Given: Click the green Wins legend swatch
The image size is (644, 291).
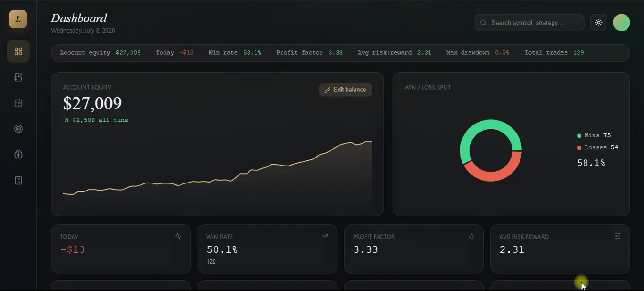Looking at the screenshot, I should (579, 136).
